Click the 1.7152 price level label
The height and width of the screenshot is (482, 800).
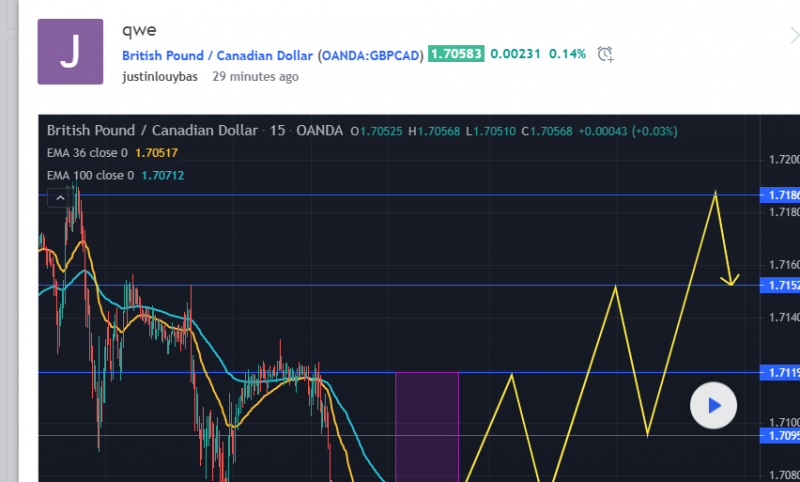coord(781,285)
